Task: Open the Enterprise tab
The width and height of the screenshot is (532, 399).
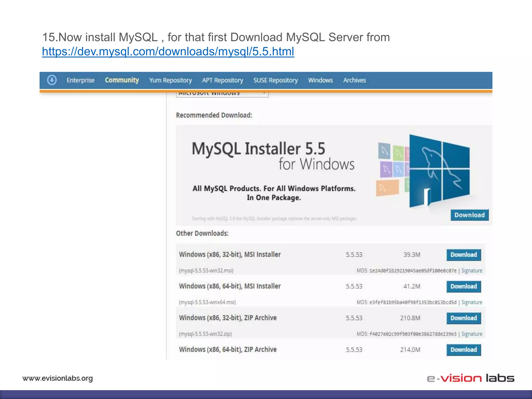Action: point(81,80)
